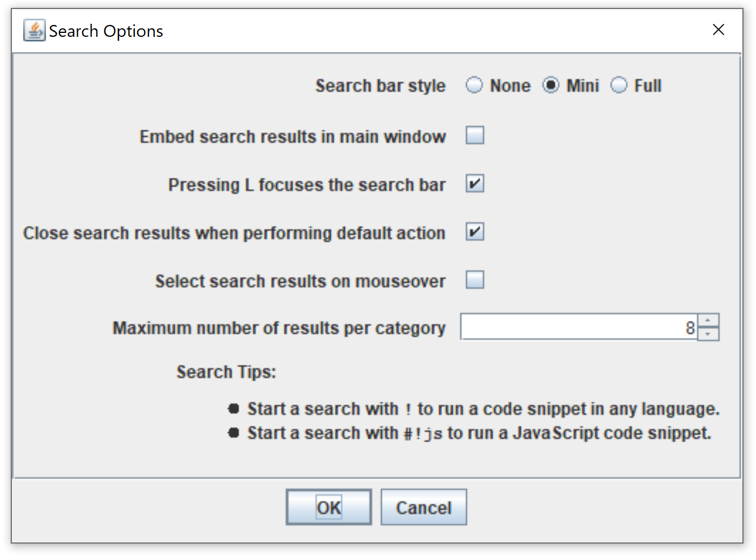Click the Search bar style label
756x560 pixels.
381,85
